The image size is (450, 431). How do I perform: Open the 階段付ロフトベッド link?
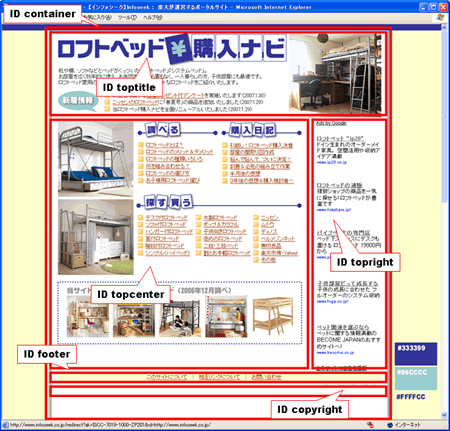[165, 246]
